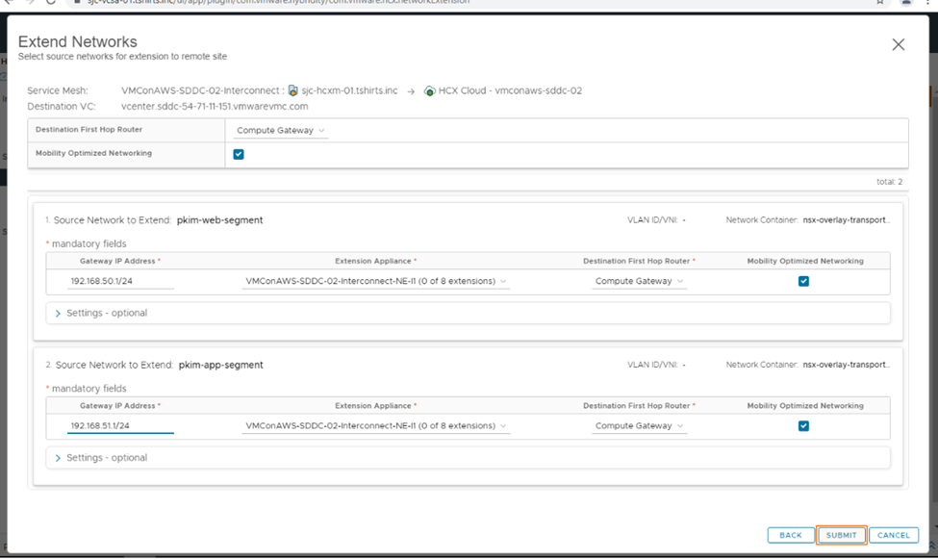Open pkim-web-segment Compute Gateway router dropdown
The height and width of the screenshot is (560, 938).
(639, 281)
